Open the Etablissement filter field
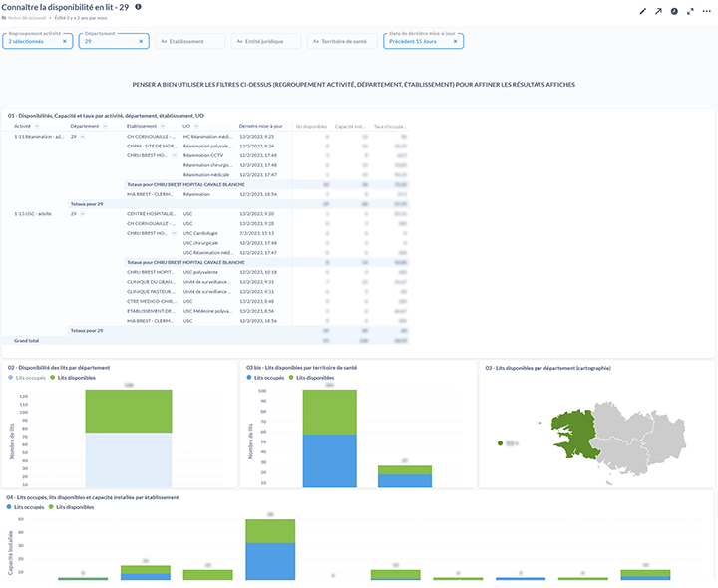 click(x=189, y=41)
